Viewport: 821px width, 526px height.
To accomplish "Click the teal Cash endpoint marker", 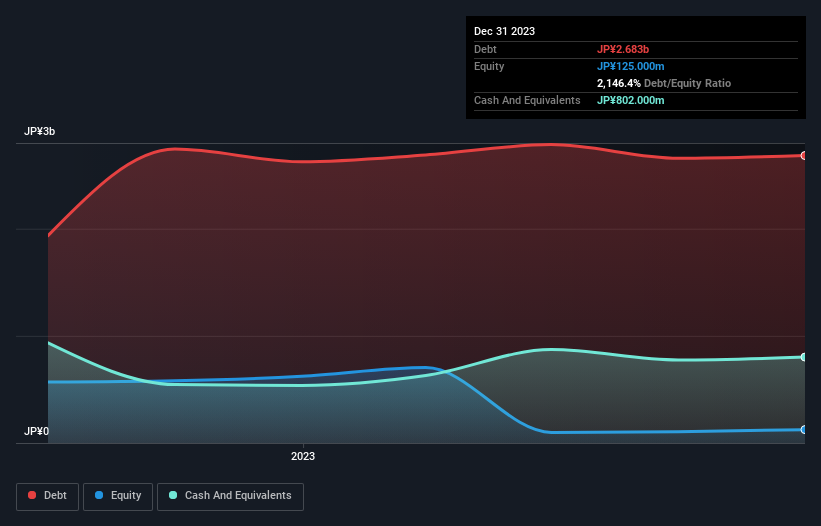I will [804, 357].
